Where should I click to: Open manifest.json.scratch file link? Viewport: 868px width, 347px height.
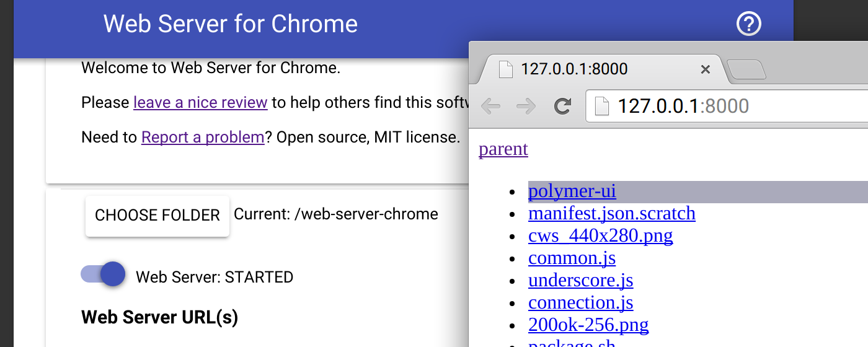point(611,214)
